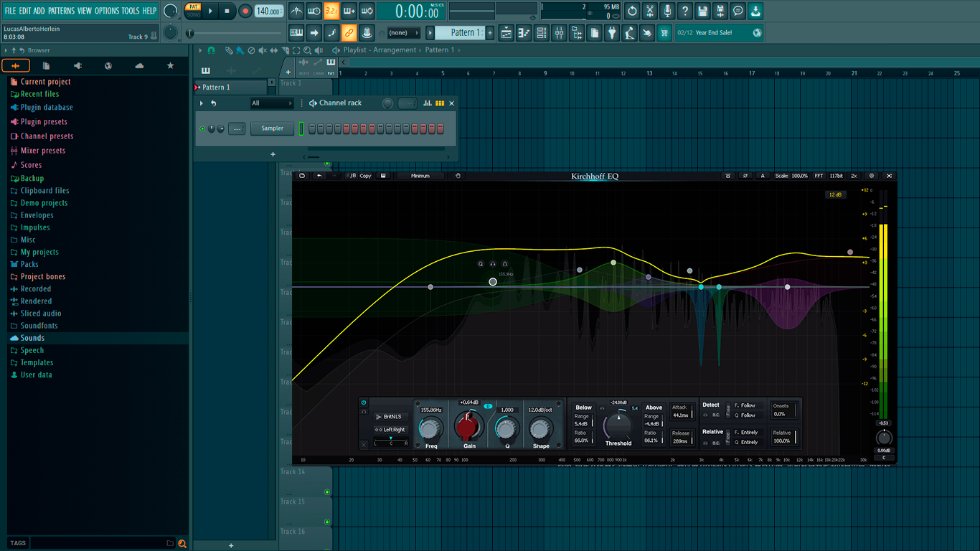
Task: Select the browser favorites star tab
Action: (x=170, y=66)
